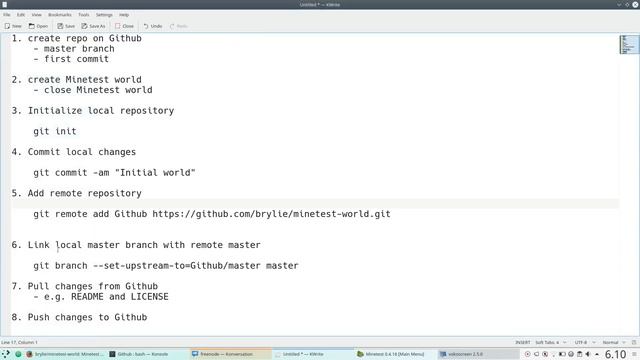Click the New document toolbar button
This screenshot has width=640, height=360.
[x=13, y=26]
